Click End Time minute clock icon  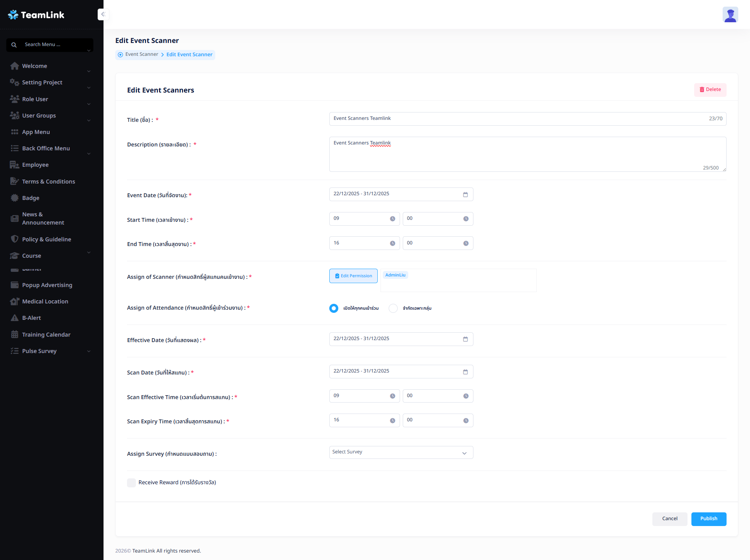click(466, 243)
